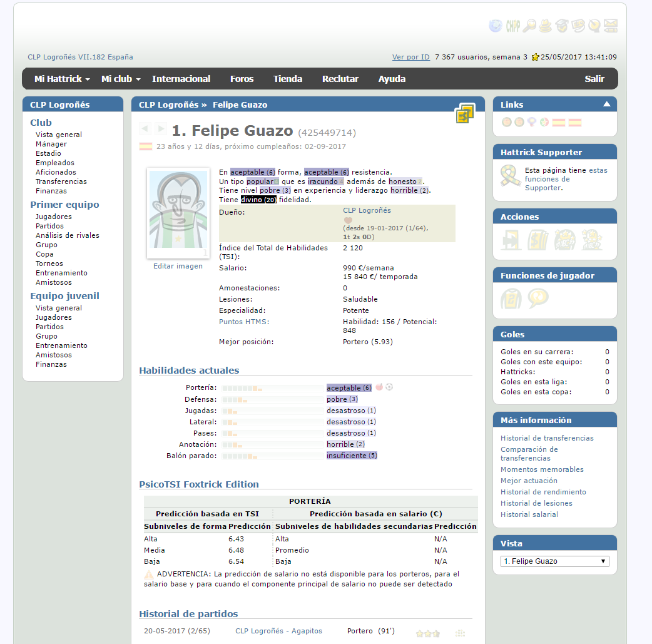Click the jersey number icon in Funciones de jugador
Viewport: 652px width, 644px height.
click(x=511, y=299)
